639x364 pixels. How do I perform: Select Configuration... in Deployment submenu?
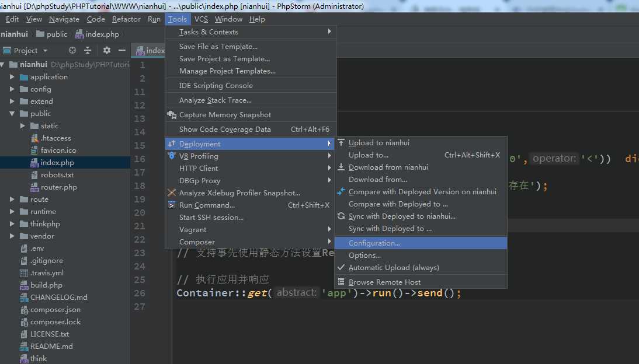pyautogui.click(x=374, y=243)
